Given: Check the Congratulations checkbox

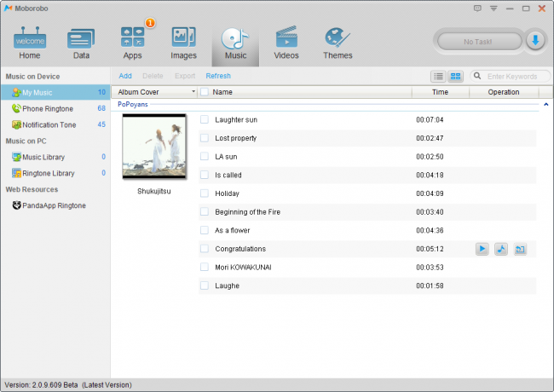Looking at the screenshot, I should tap(205, 249).
